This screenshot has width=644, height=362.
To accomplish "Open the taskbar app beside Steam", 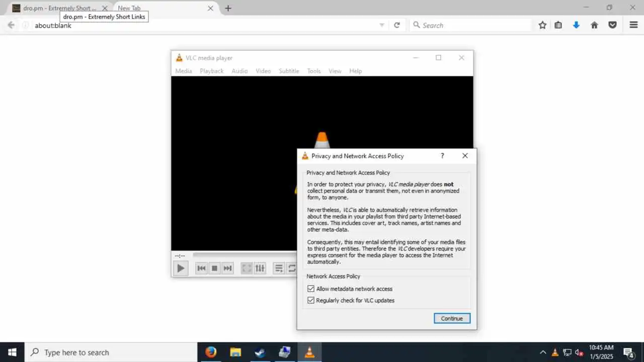I will coord(285,352).
